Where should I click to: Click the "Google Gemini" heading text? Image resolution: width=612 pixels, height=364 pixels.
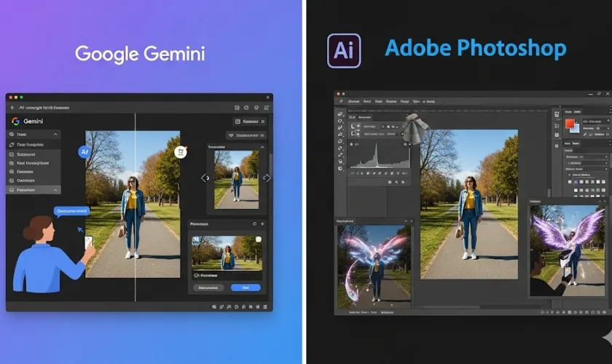pos(140,54)
